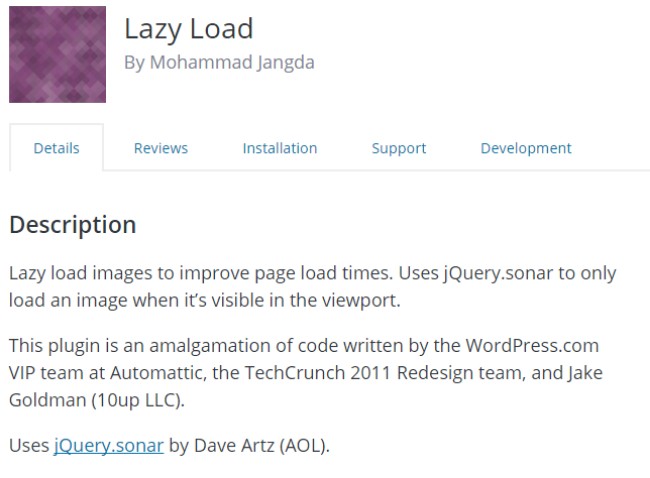This screenshot has height=478, width=650.
Task: Click the Lazy Load plugin title
Action: (189, 29)
